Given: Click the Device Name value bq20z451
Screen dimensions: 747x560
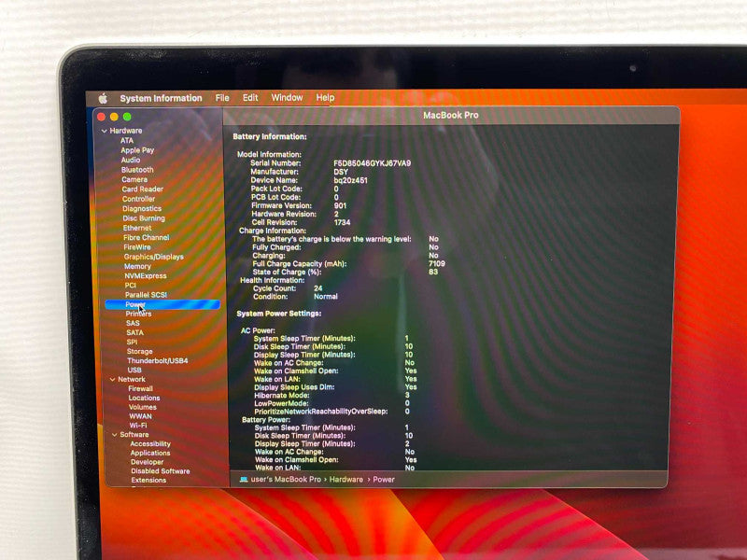Looking at the screenshot, I should [x=351, y=180].
